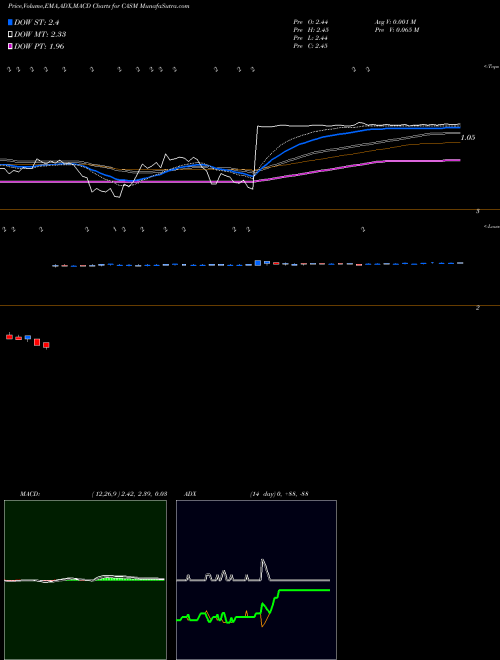Click the MACD panel title

pos(30,494)
